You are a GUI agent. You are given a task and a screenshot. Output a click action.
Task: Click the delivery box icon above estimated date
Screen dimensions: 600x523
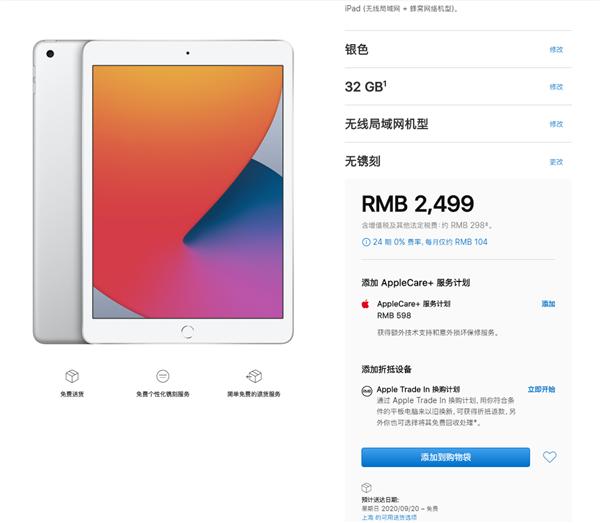366,488
